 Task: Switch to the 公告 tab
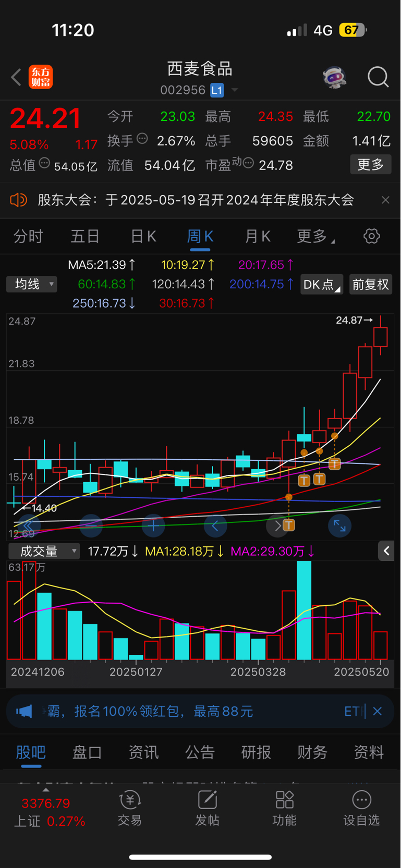[200, 752]
